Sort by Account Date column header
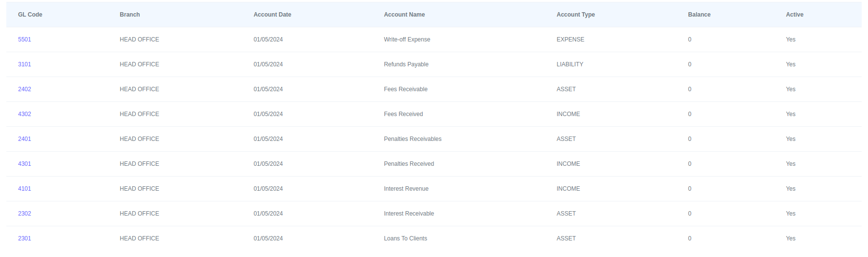Viewport: 868px width, 257px height. 272,15
